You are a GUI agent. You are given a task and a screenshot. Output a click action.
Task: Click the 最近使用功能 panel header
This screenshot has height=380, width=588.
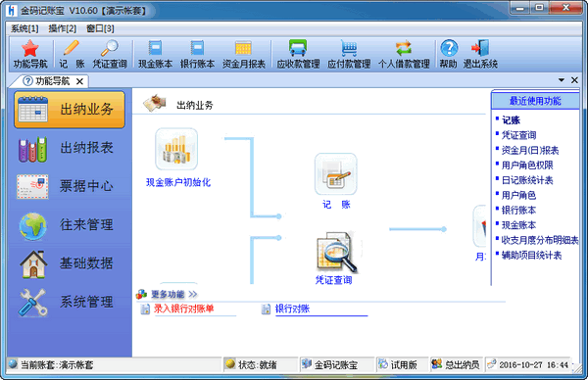pyautogui.click(x=535, y=101)
